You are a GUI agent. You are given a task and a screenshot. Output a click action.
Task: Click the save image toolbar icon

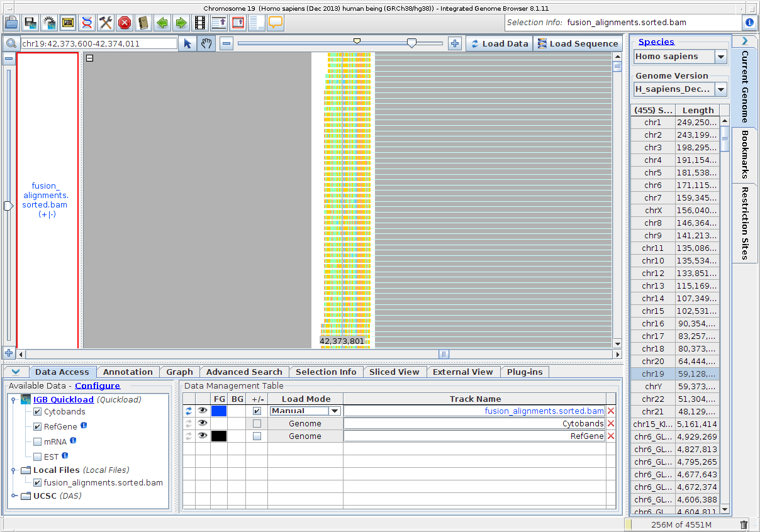[x=68, y=23]
